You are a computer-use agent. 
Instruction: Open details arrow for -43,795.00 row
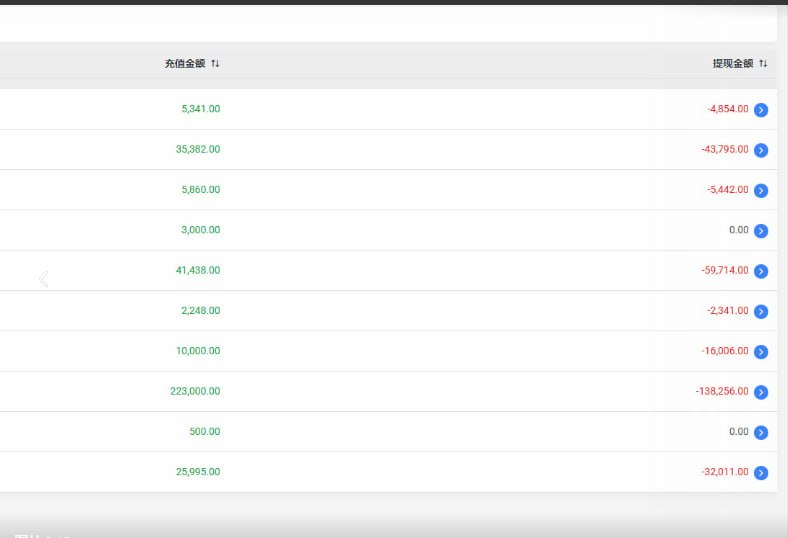coord(761,150)
